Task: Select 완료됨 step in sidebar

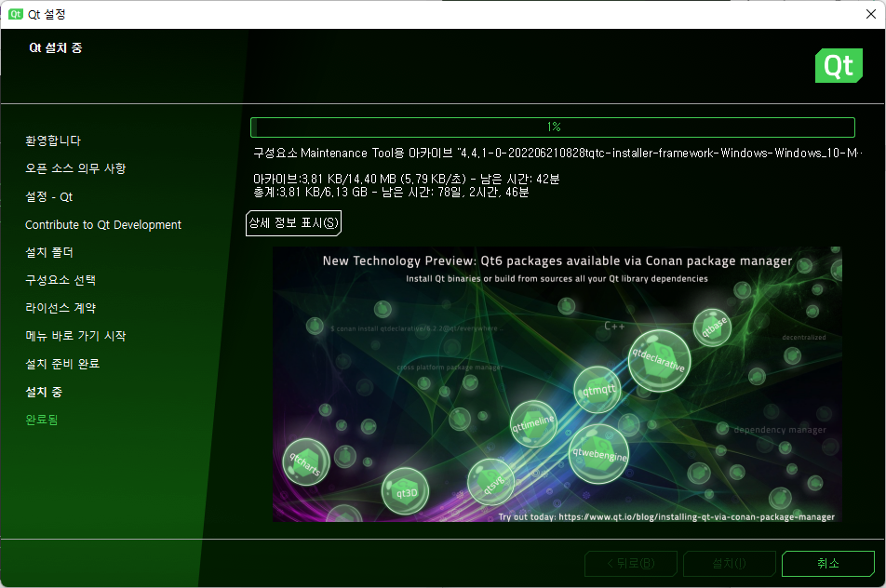Action: 42,420
